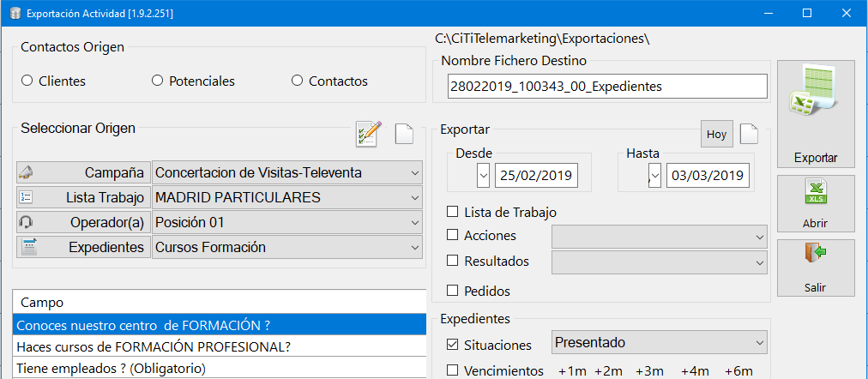Close the Exportación Actividad window
This screenshot has height=379, width=868.
click(x=847, y=13)
